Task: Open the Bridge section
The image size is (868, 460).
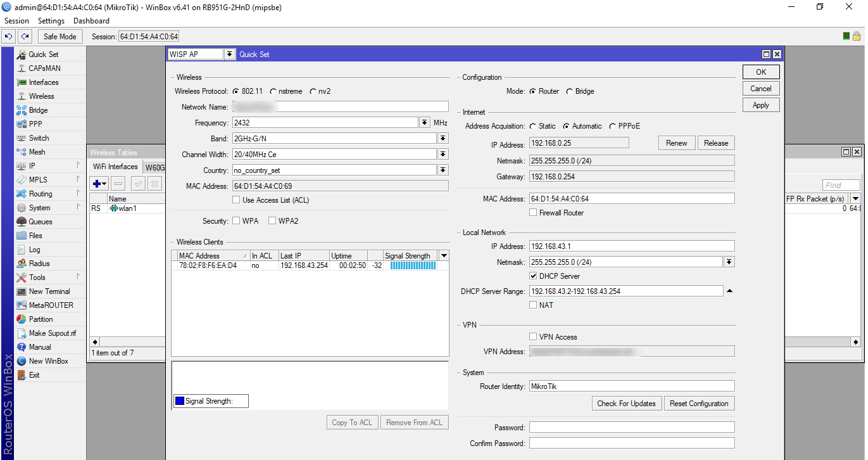Action: (x=38, y=110)
